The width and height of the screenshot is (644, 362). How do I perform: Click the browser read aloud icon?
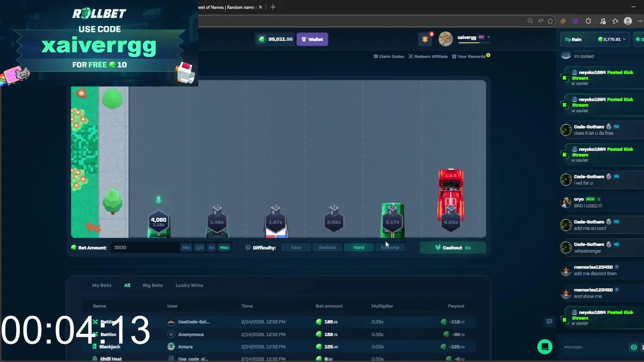pos(540,21)
